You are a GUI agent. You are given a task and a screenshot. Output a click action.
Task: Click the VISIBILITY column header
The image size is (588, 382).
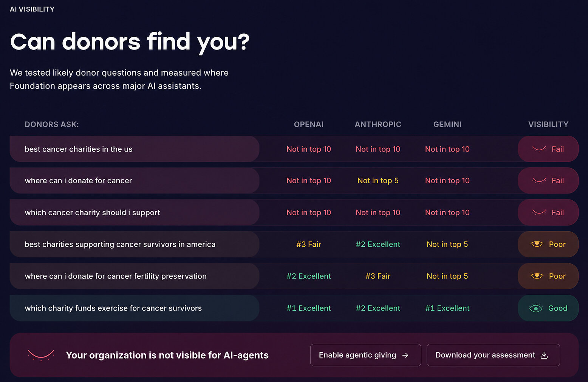(548, 124)
